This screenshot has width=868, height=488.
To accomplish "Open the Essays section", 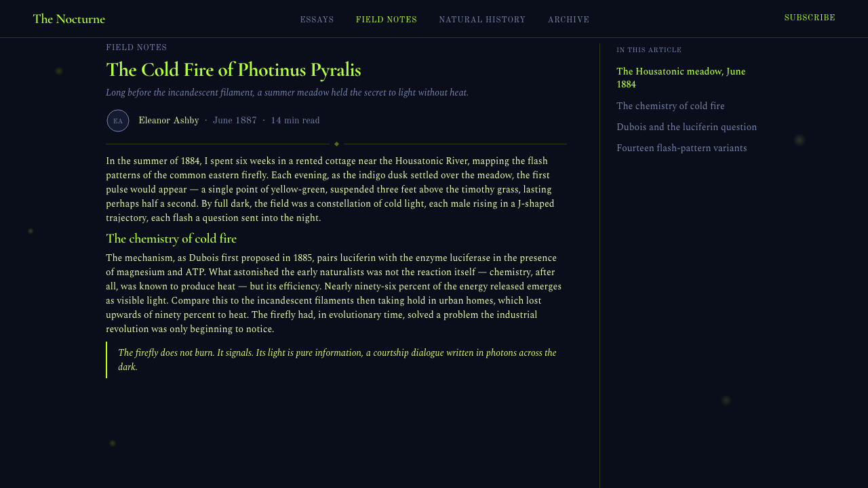I will click(x=317, y=20).
